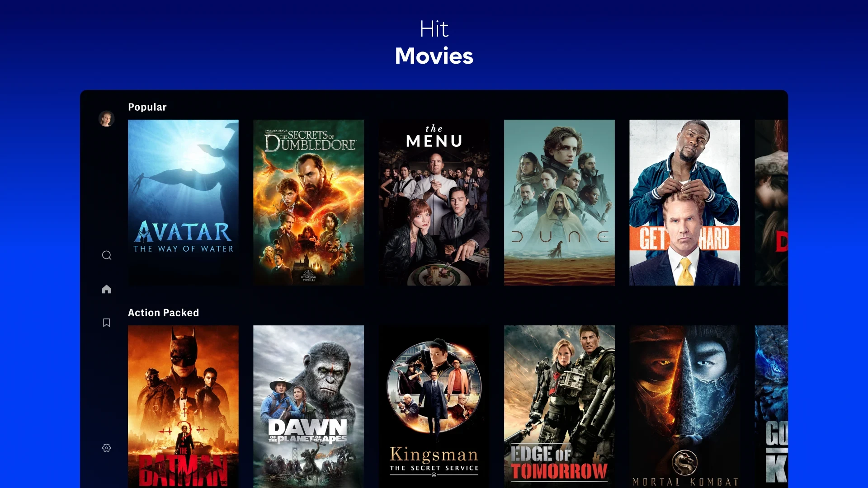Click the Action Packed section heading
This screenshot has height=488, width=868.
point(163,312)
